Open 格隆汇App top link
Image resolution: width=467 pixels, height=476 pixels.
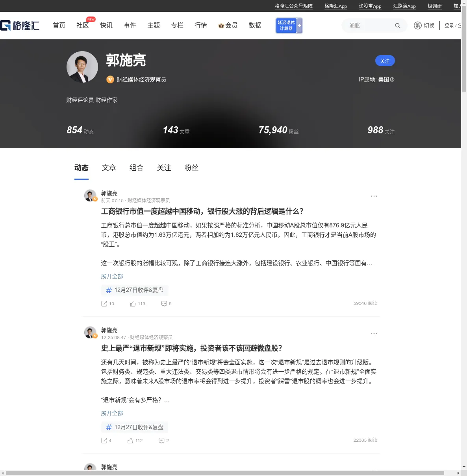(x=335, y=6)
